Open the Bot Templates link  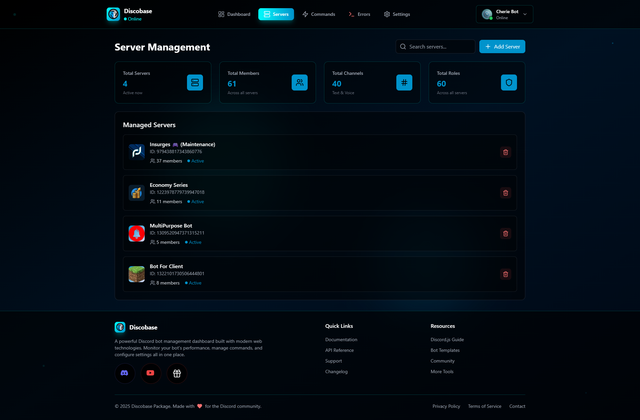click(445, 350)
